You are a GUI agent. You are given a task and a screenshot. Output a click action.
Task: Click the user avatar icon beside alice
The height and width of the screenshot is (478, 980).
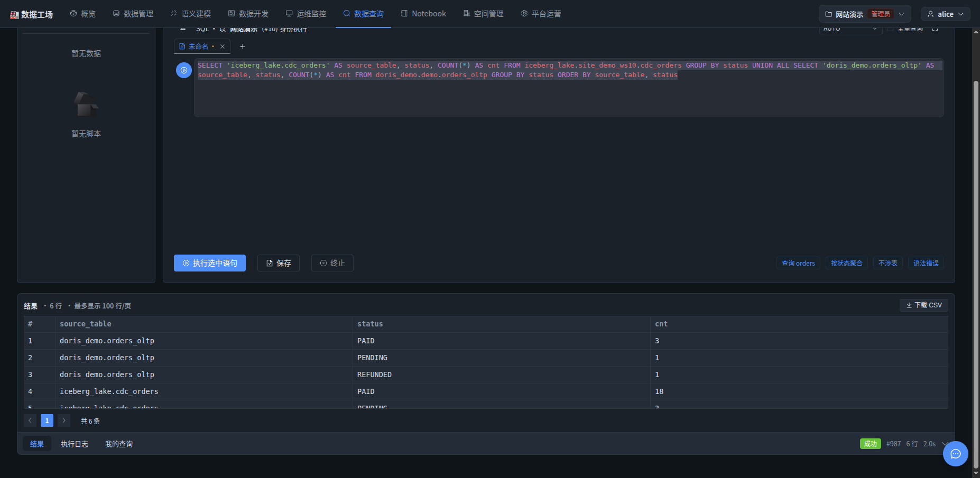click(x=931, y=14)
